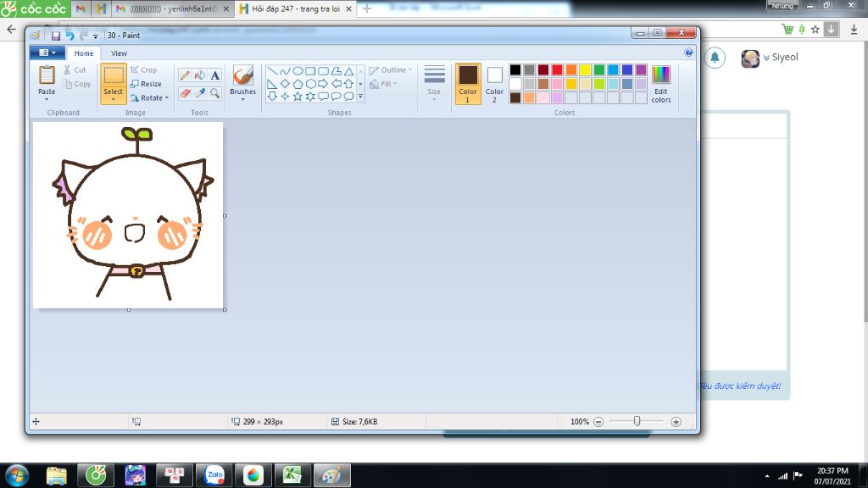
Task: Pick the green color swatch
Action: point(599,69)
